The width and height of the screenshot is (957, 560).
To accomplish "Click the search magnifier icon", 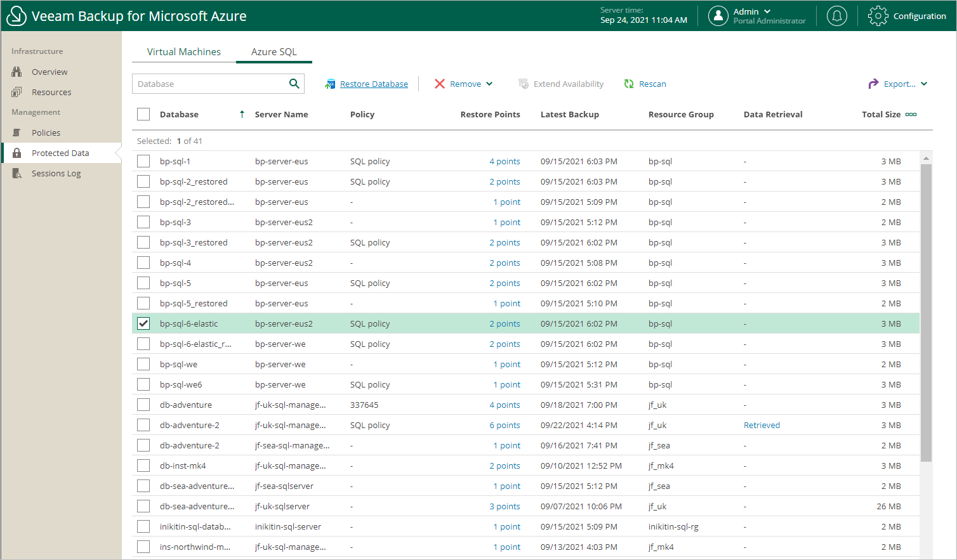I will tap(294, 84).
